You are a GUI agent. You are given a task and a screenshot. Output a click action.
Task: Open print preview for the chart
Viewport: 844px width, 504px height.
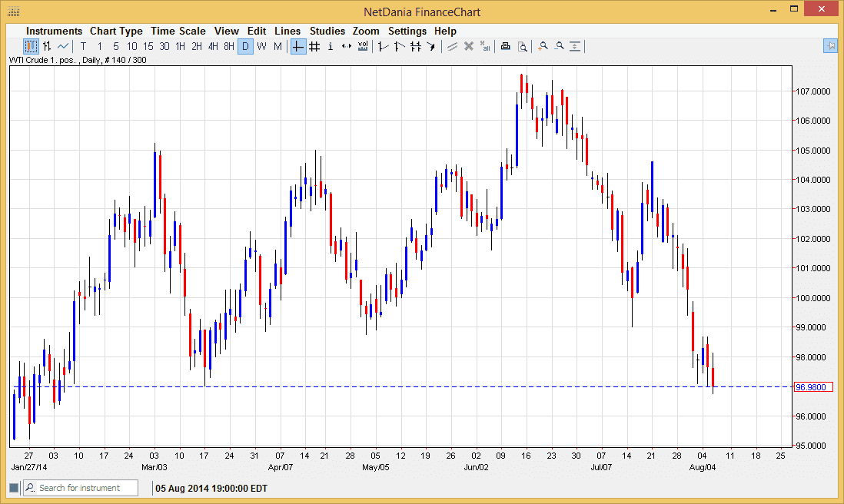pyautogui.click(x=522, y=46)
